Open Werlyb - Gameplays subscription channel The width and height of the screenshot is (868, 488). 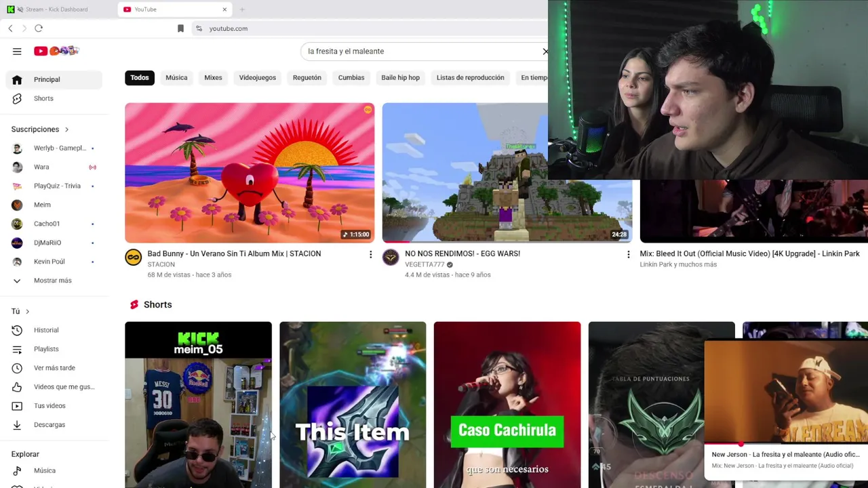[54, 148]
